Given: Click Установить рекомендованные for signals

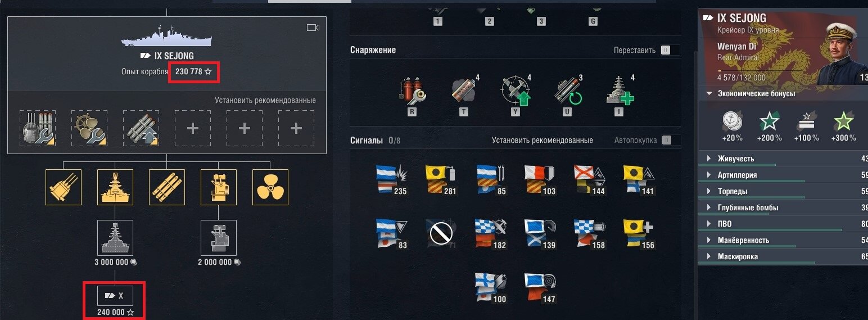Looking at the screenshot, I should tap(542, 140).
